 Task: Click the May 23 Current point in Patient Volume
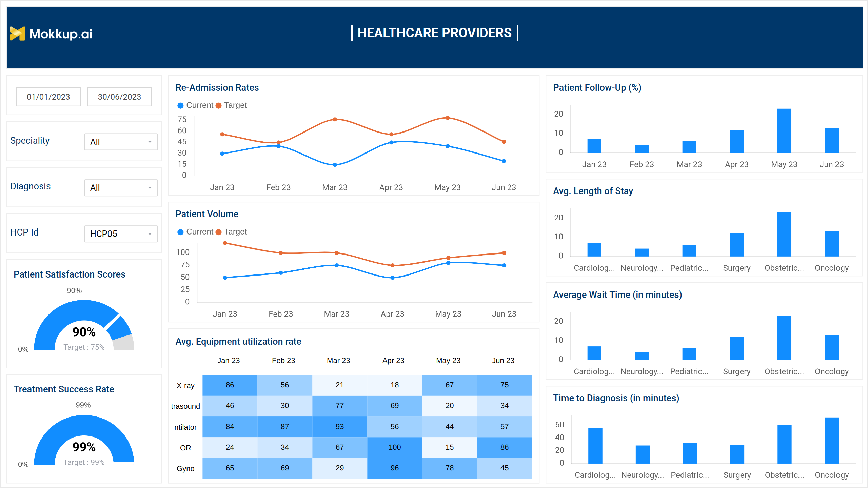[x=448, y=263]
